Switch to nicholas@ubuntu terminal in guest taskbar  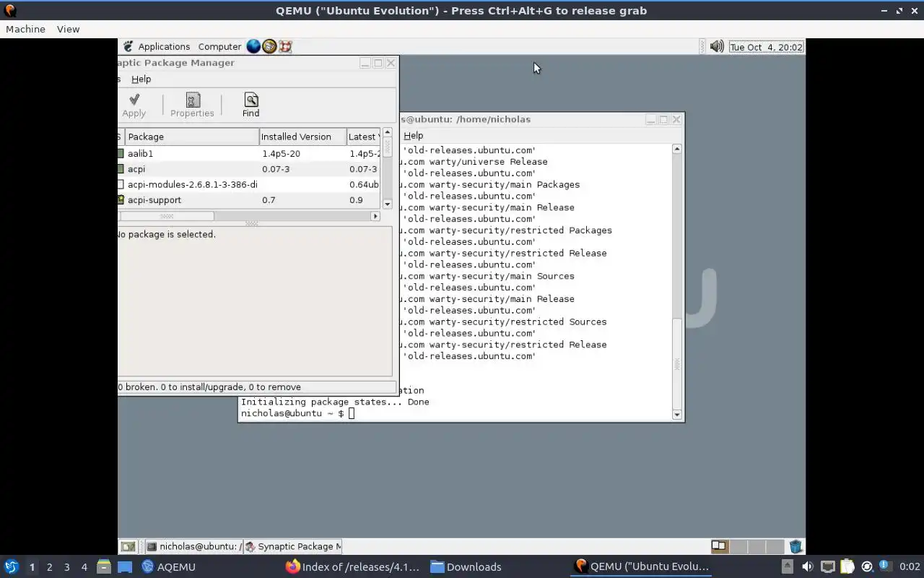click(193, 546)
